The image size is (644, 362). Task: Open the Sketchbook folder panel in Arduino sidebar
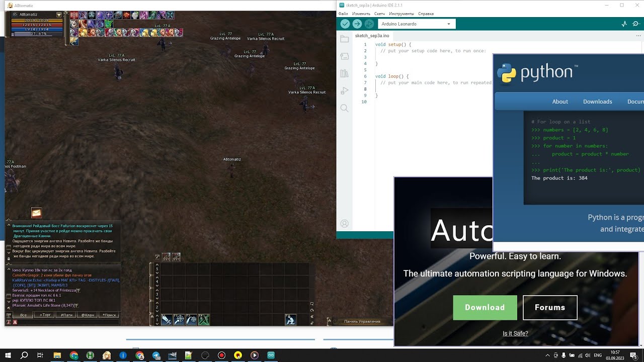click(344, 39)
